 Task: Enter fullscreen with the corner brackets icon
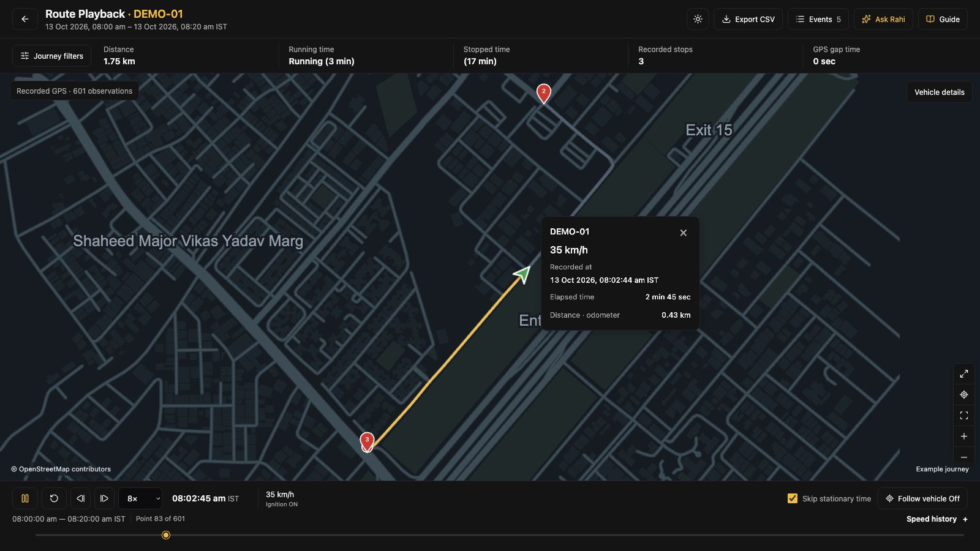tap(963, 416)
